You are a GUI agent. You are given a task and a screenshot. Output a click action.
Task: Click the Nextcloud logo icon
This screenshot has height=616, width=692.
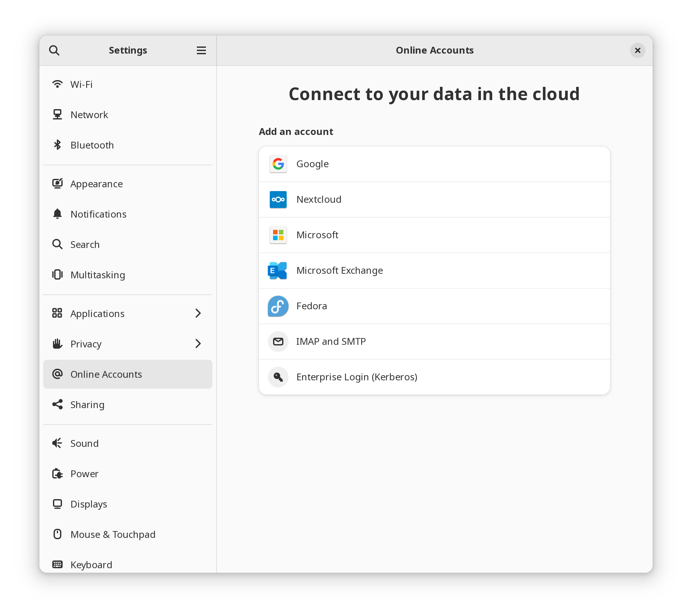pyautogui.click(x=278, y=200)
